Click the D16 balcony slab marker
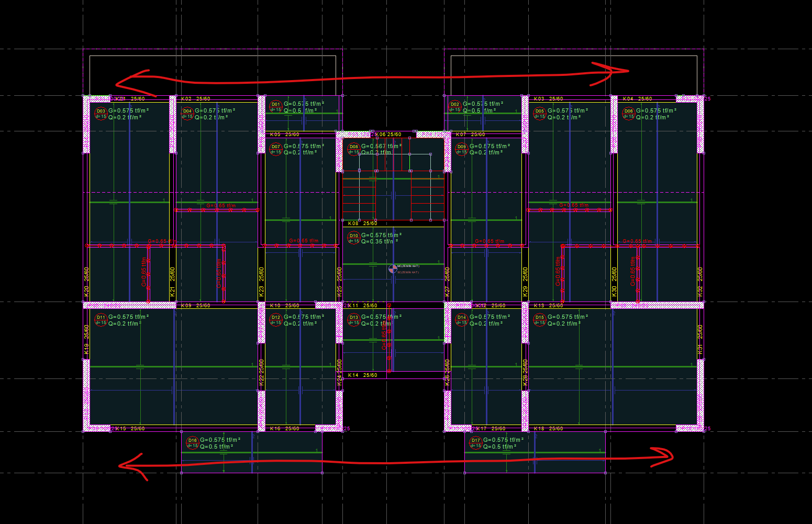The height and width of the screenshot is (524, 812). coord(192,442)
